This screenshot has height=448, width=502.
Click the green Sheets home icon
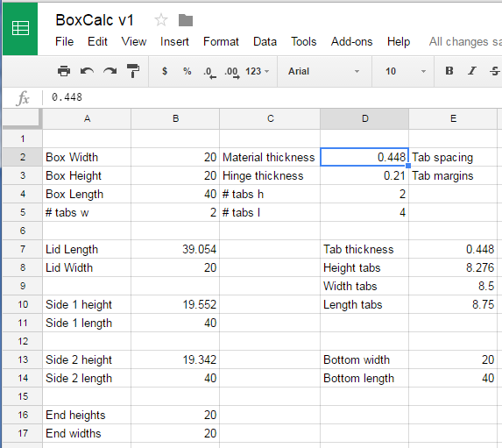pos(20,29)
